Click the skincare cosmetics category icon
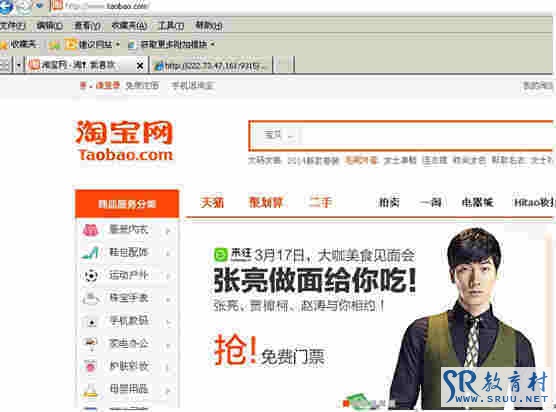 coord(90,366)
